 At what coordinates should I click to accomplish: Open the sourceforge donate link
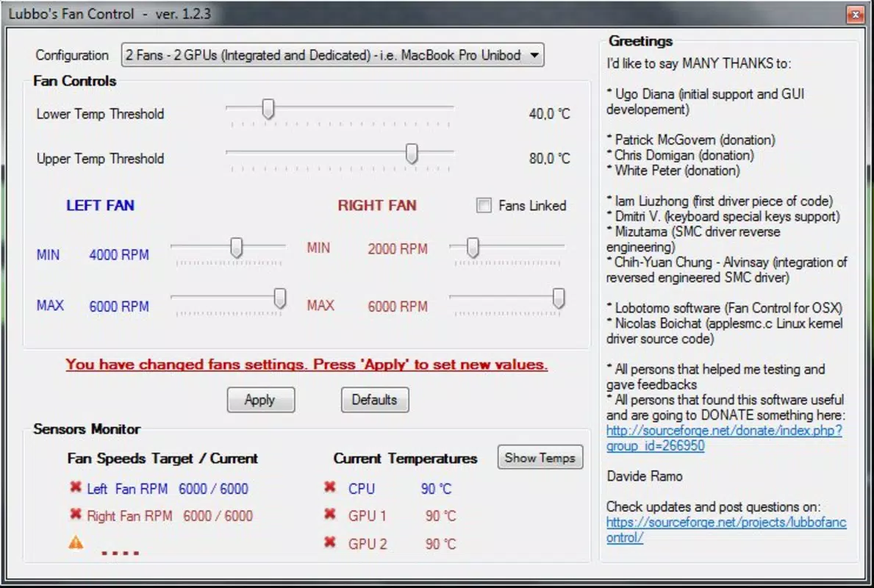(x=723, y=438)
